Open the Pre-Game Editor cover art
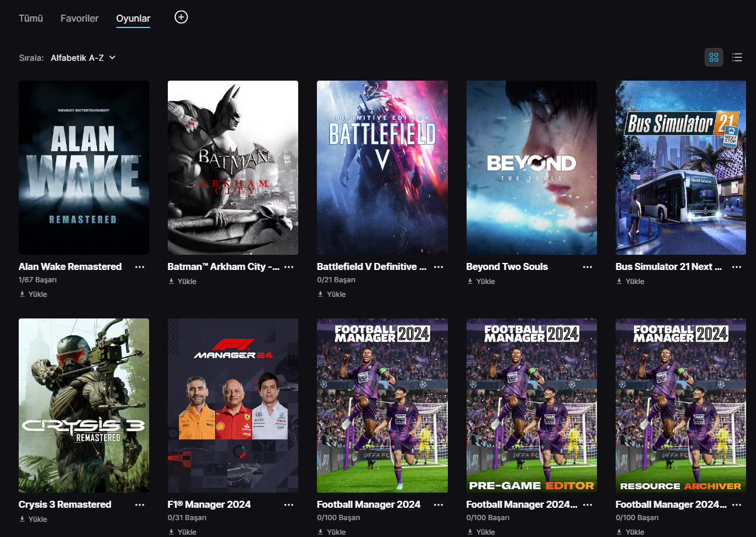The height and width of the screenshot is (537, 756). pos(531,406)
